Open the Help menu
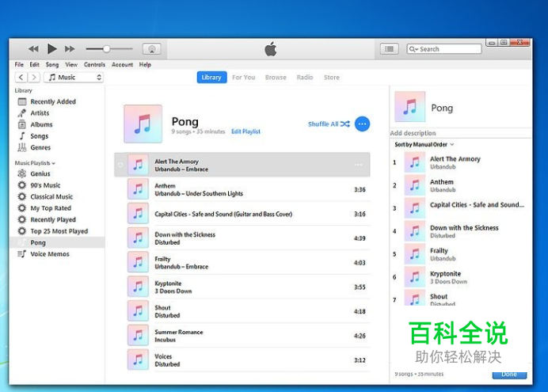This screenshot has height=392, width=548. [x=145, y=65]
